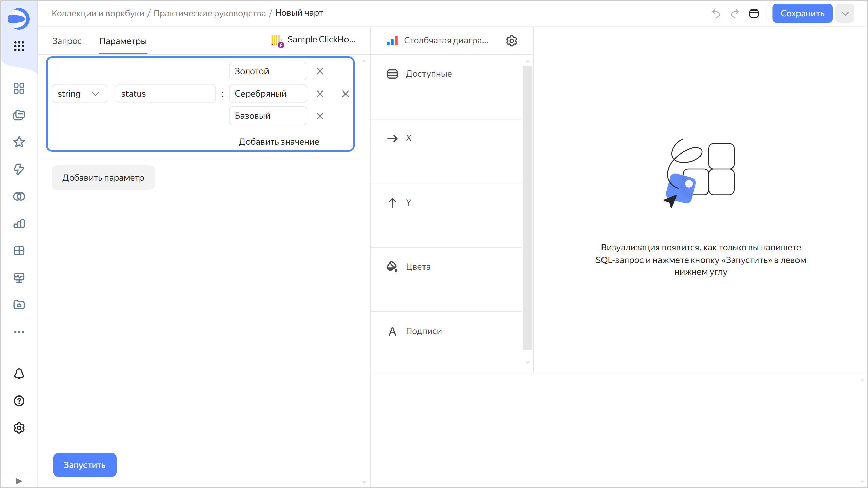Click the Запустить button
This screenshot has height=488, width=868.
(x=85, y=465)
